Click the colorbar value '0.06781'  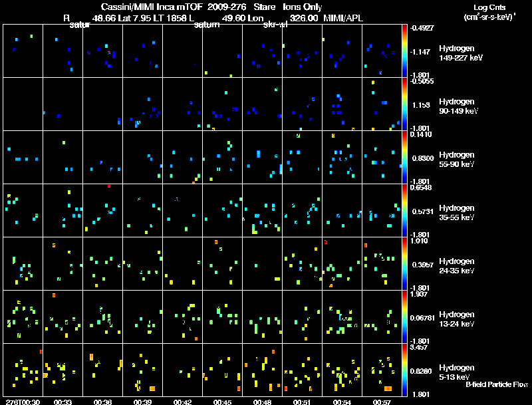tap(422, 318)
